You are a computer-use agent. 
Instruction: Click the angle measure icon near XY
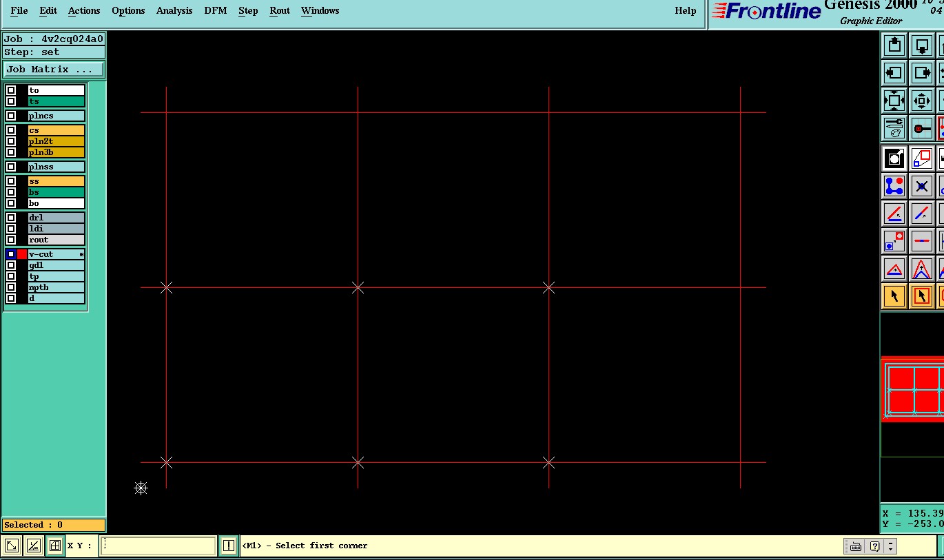coord(33,546)
